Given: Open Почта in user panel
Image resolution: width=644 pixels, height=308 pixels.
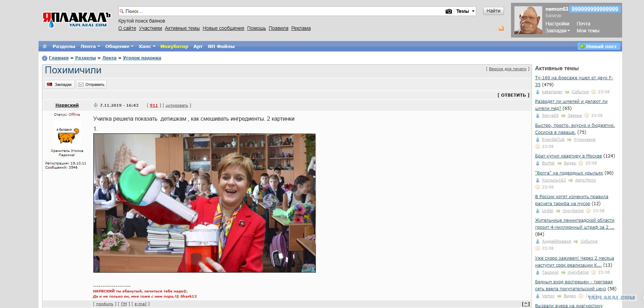Looking at the screenshot, I should (583, 24).
